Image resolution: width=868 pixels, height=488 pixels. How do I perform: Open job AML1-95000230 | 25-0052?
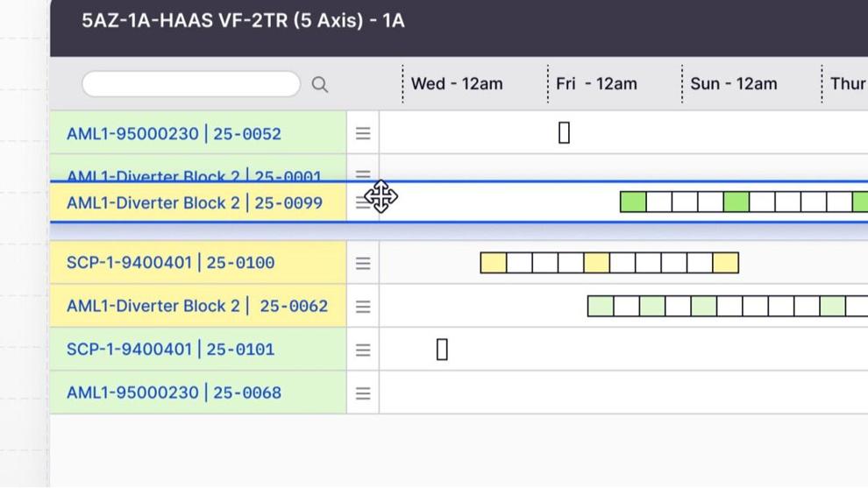point(174,134)
